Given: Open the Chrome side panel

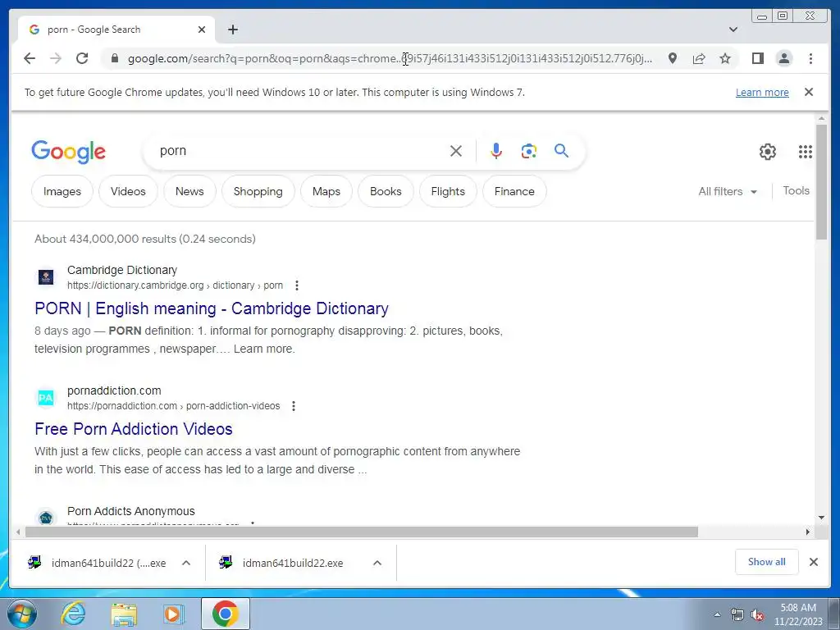Looking at the screenshot, I should pyautogui.click(x=757, y=58).
